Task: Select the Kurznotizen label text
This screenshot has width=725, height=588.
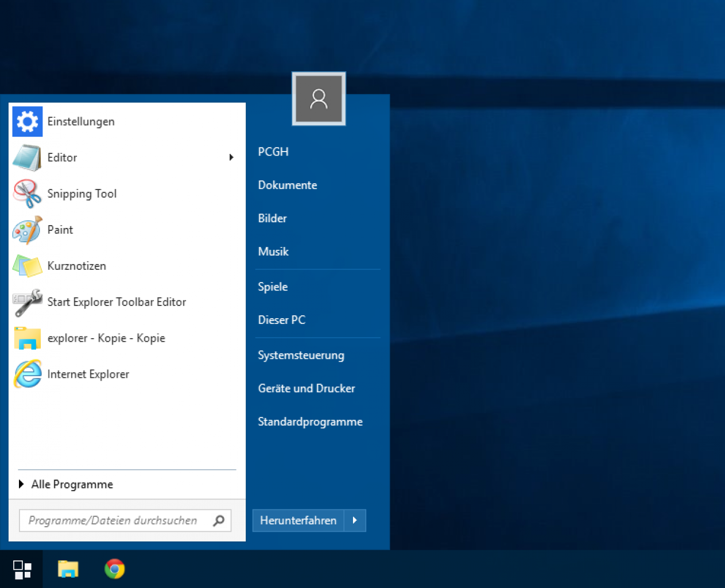Action: (76, 266)
